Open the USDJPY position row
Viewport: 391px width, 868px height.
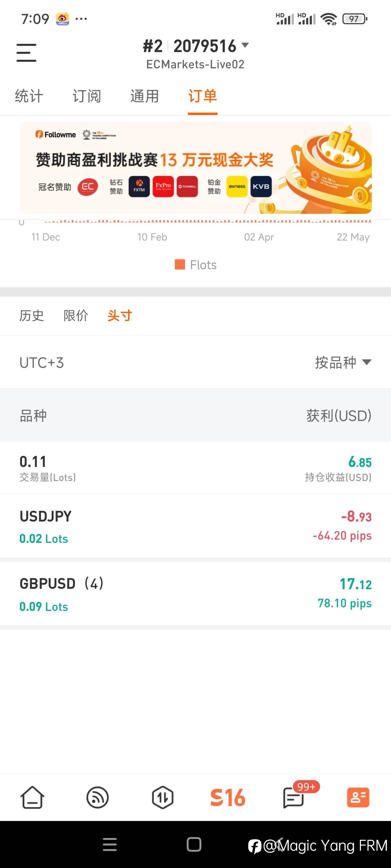click(x=195, y=527)
